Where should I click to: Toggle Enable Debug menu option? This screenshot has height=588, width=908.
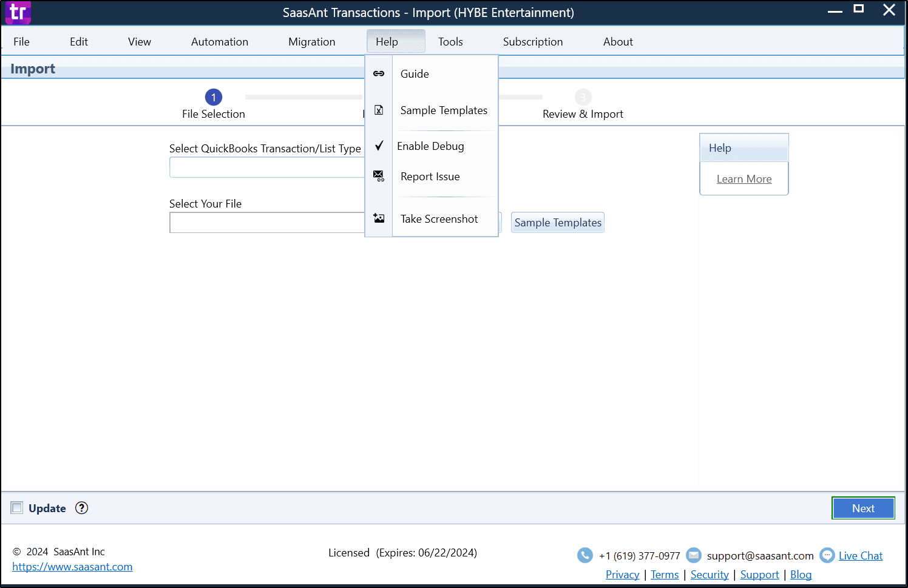coord(432,146)
